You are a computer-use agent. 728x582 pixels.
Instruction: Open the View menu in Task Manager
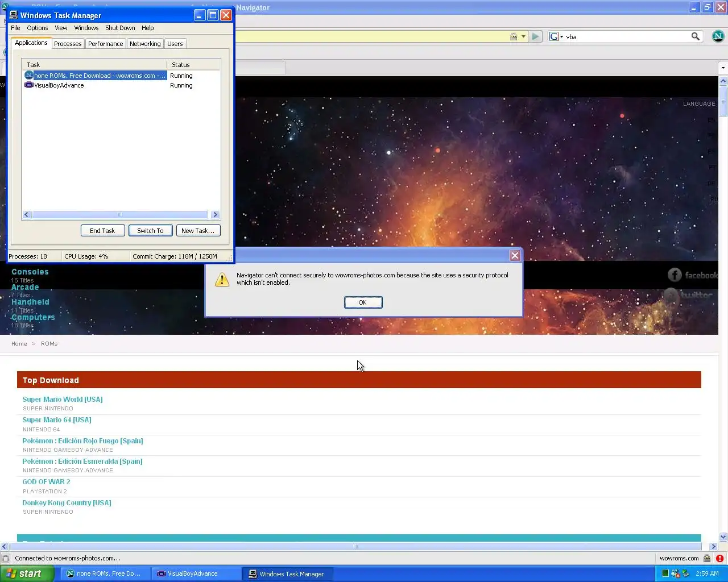[61, 28]
